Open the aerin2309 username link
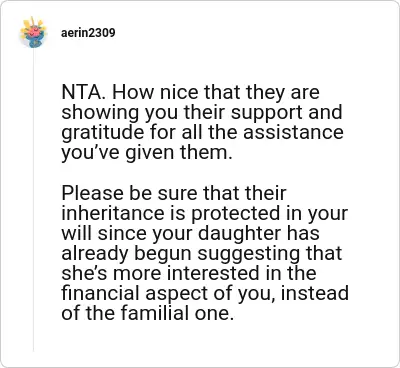Image resolution: width=400 pixels, height=368 pixels. point(88,33)
